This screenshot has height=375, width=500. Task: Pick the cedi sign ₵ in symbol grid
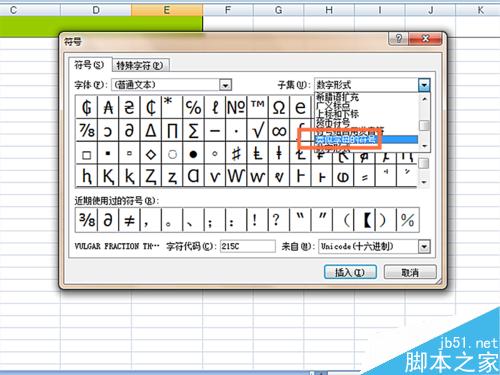click(x=151, y=107)
